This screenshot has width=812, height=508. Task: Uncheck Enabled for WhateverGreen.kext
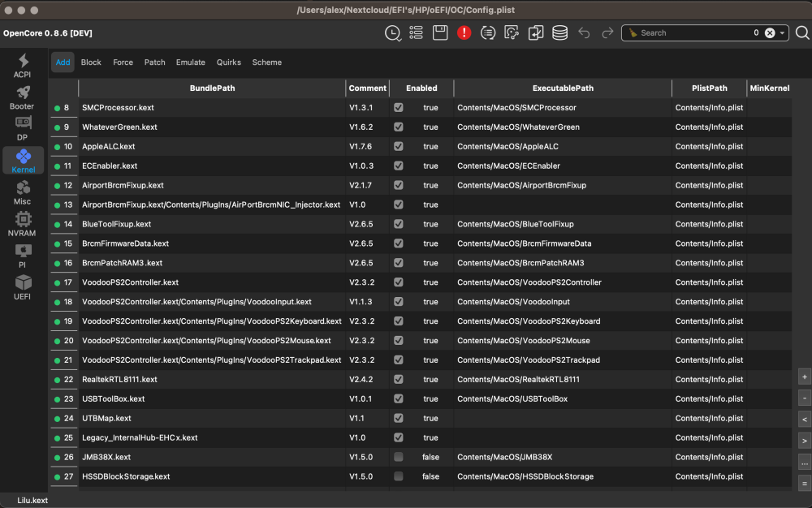click(398, 127)
